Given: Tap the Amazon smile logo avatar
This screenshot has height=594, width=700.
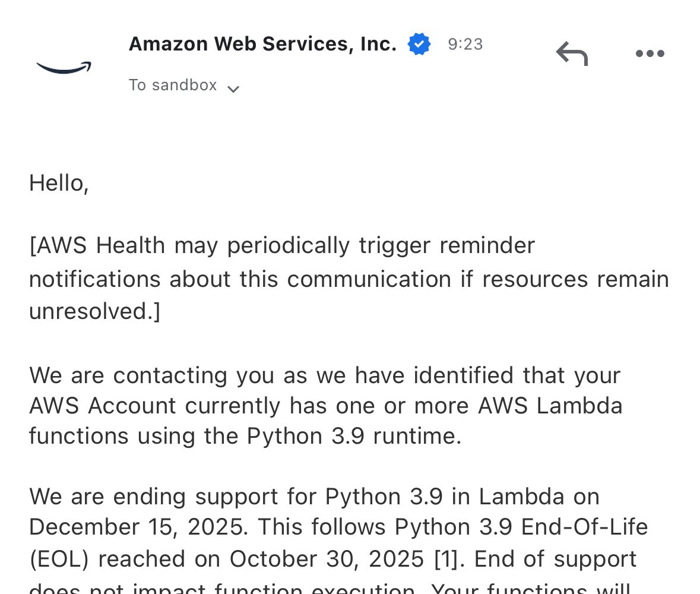Looking at the screenshot, I should (x=64, y=68).
